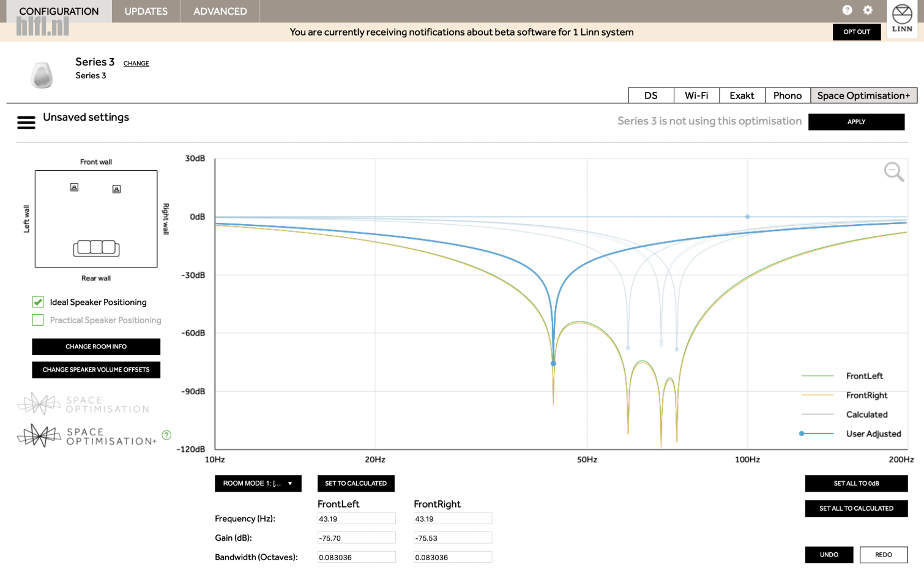
Task: Select the 0dB handle point at 100Hz
Action: (747, 217)
